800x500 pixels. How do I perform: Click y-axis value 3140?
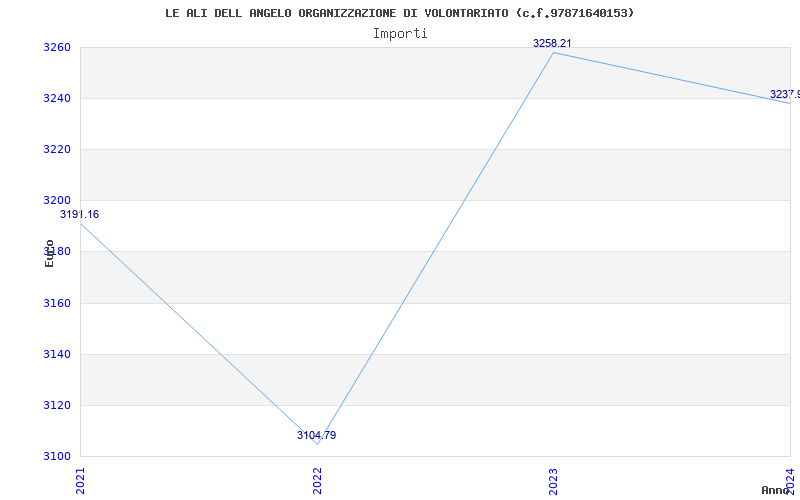(56, 355)
